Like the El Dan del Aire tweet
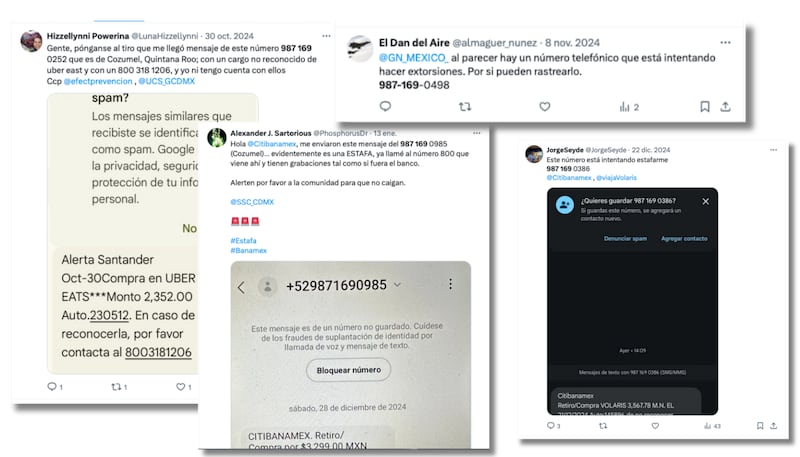The height and width of the screenshot is (457, 800). coord(545,107)
